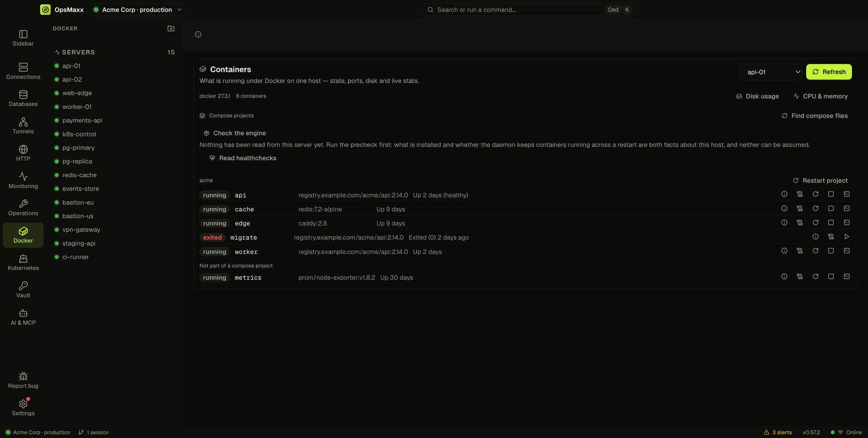
Task: Open terminal in the edge container
Action: (x=847, y=223)
